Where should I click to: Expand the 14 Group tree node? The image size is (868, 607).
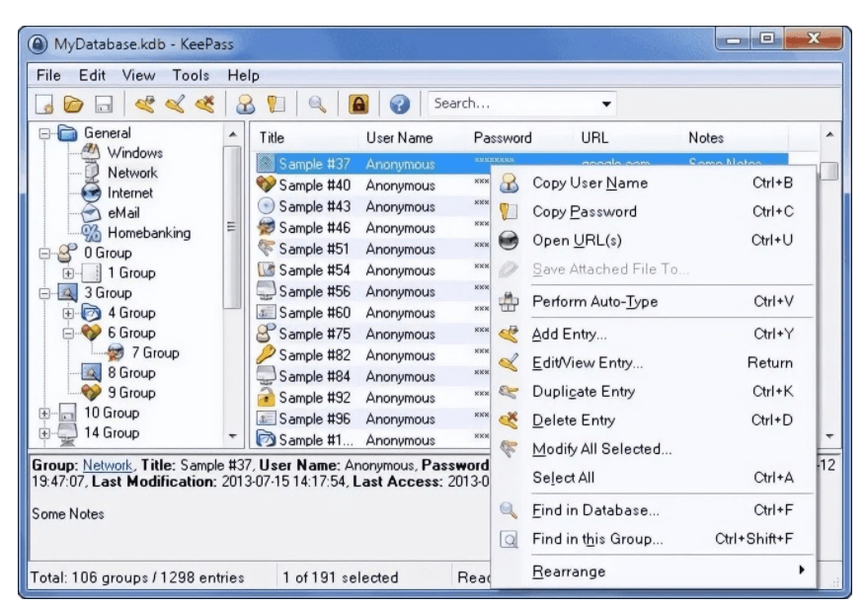click(44, 433)
